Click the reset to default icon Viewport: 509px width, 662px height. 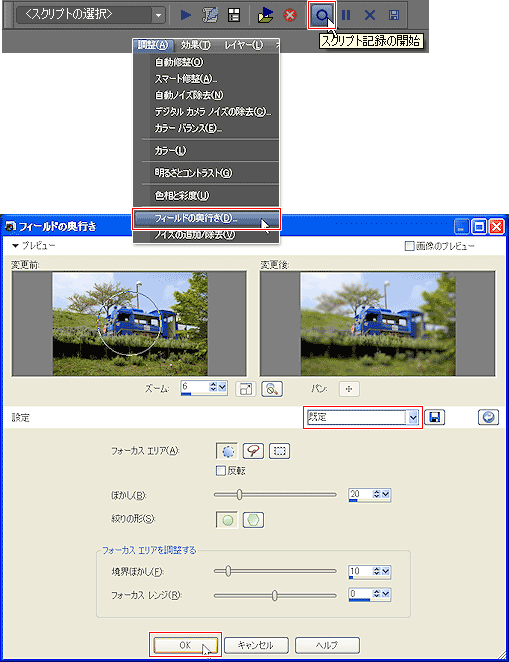(488, 418)
